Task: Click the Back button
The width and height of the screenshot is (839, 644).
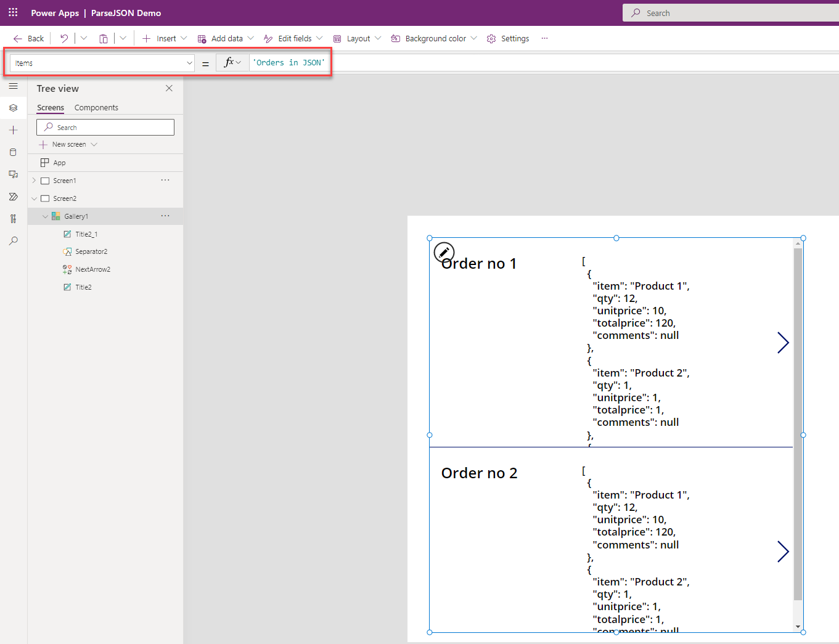Action: tap(29, 38)
